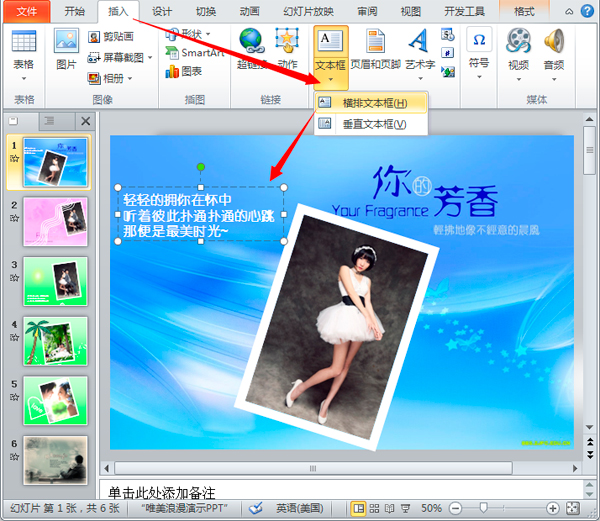Switch to Reading view
The image size is (600, 521).
click(x=390, y=508)
